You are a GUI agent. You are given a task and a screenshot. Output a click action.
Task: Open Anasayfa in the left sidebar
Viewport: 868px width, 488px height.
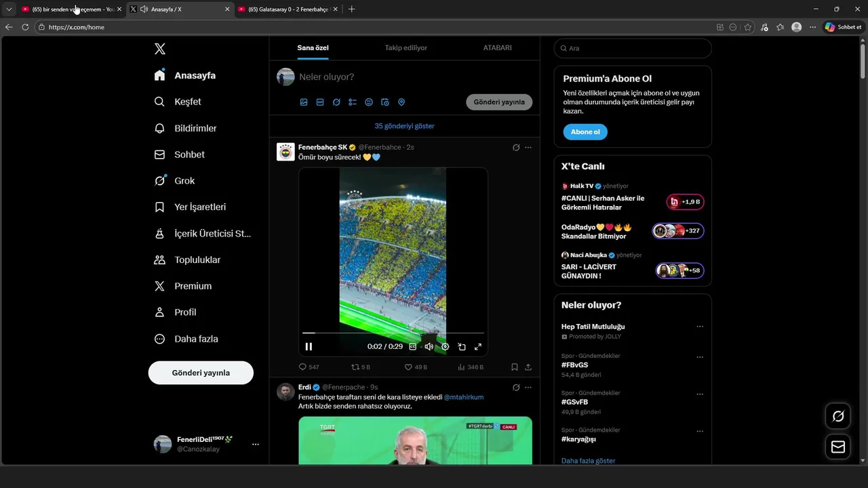185,75
